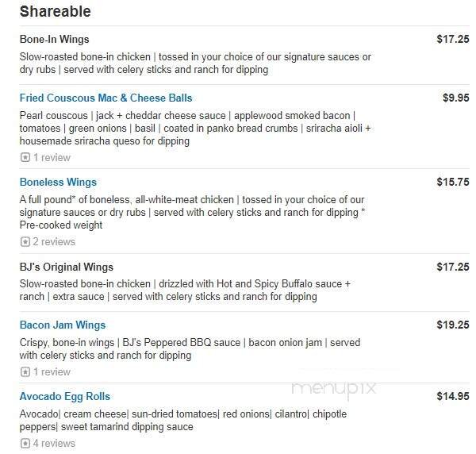Viewport: 476px width, 454px height.
Task: Click the $17.25 price for Bone-In Wings
Action: 452,40
